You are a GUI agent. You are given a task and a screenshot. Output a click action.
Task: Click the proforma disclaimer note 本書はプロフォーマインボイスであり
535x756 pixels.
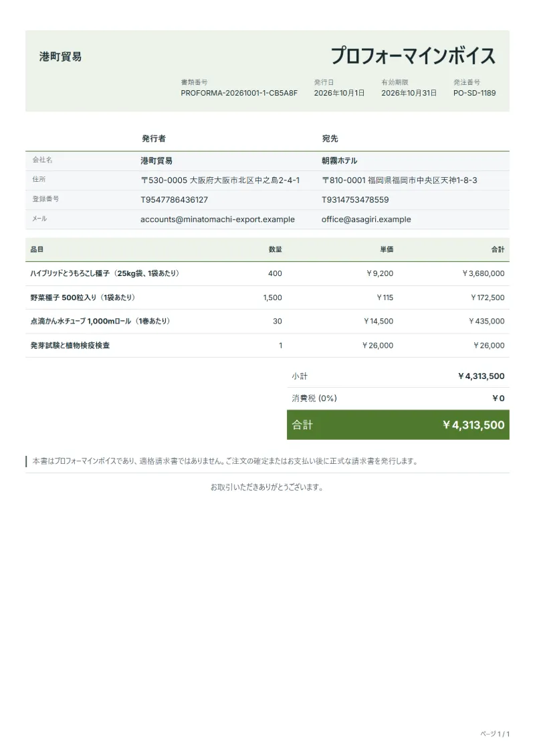coord(225,461)
